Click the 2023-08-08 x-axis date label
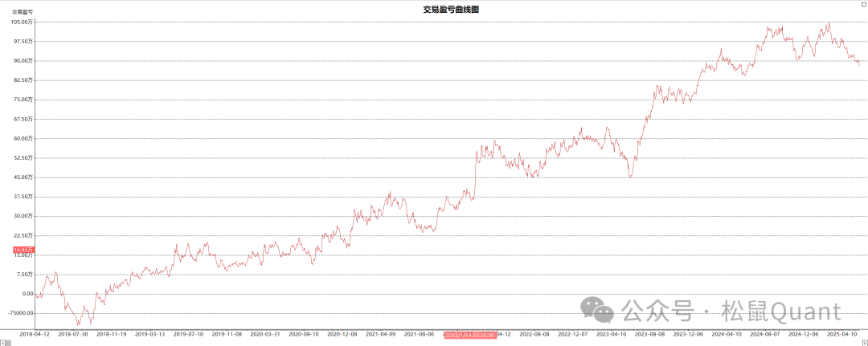Viewport: 868px width, 346px height. click(650, 334)
